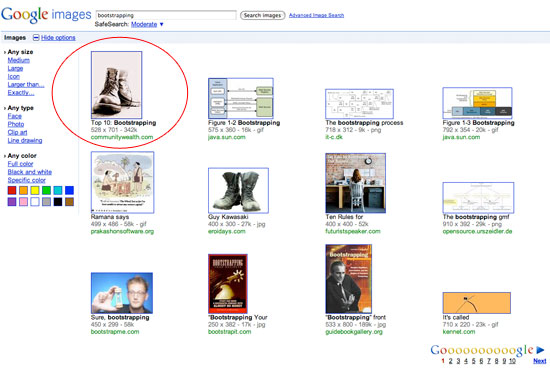Pick the yellow color swatch
This screenshot has width=550, height=373.
tap(35, 190)
